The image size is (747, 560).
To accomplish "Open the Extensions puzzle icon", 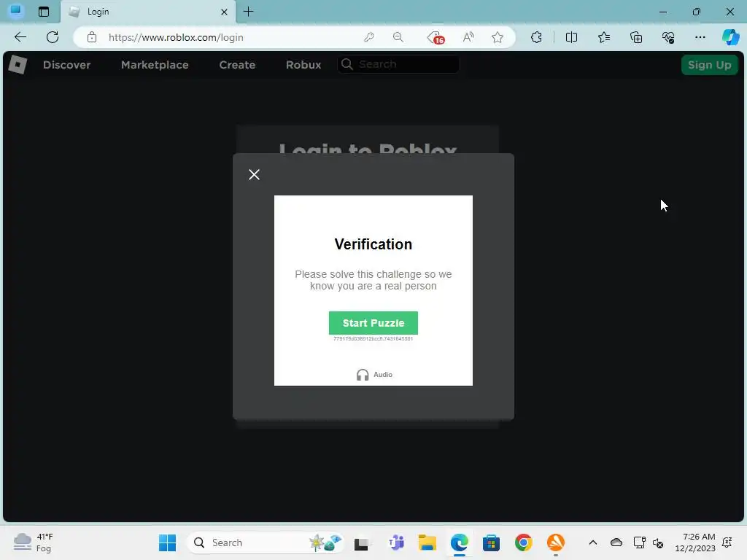I will pyautogui.click(x=536, y=37).
